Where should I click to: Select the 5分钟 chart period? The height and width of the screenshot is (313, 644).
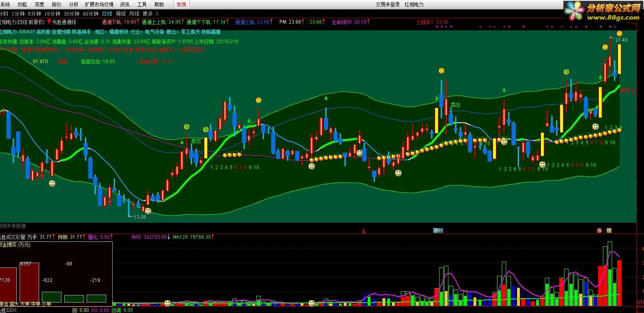(34, 14)
